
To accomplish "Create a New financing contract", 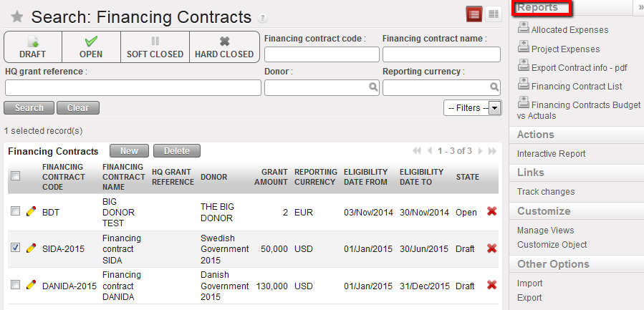I will 129,151.
